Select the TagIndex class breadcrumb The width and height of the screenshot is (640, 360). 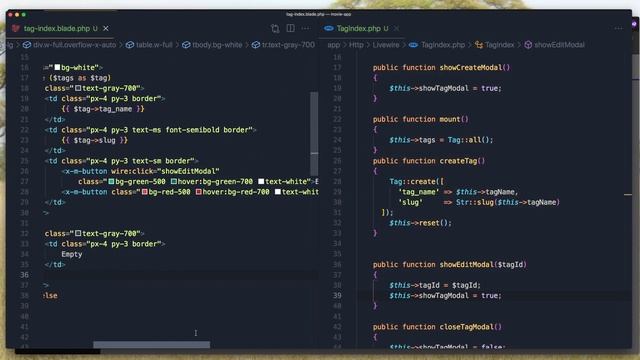[500, 45]
